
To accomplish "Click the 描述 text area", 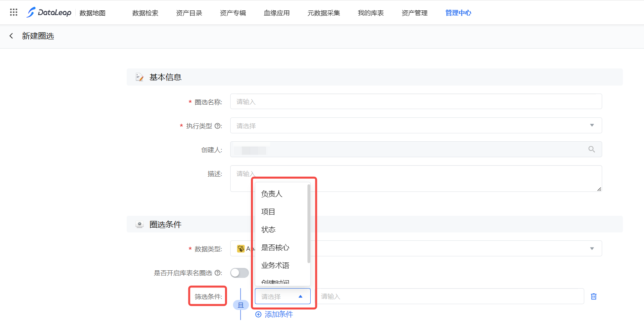I will coord(416,178).
